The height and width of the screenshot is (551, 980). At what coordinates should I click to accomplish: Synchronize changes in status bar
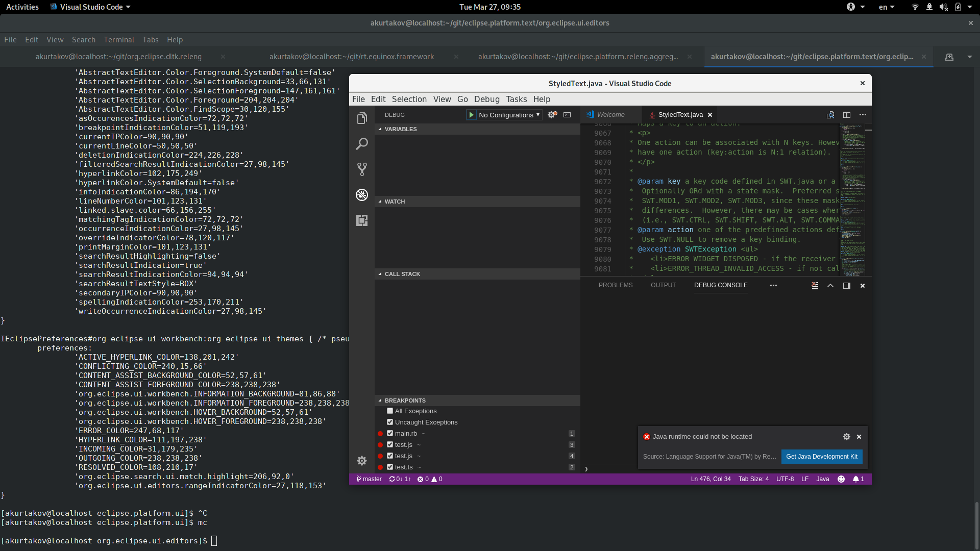pyautogui.click(x=400, y=479)
